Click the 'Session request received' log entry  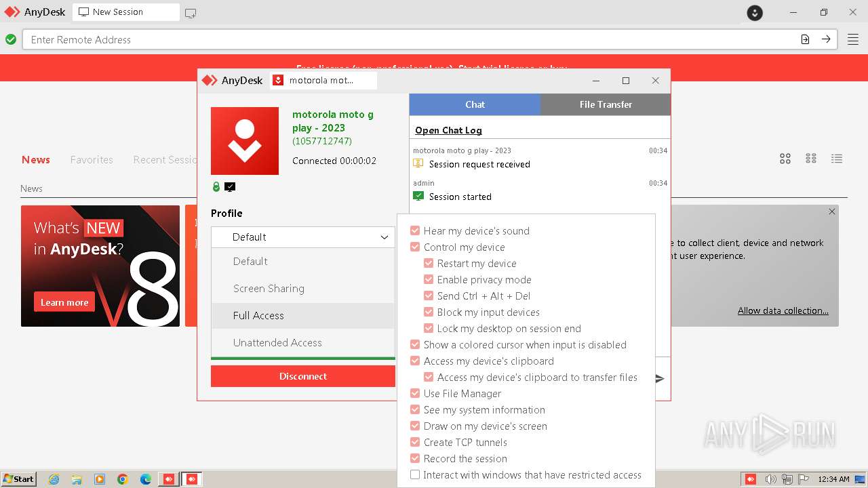(479, 164)
